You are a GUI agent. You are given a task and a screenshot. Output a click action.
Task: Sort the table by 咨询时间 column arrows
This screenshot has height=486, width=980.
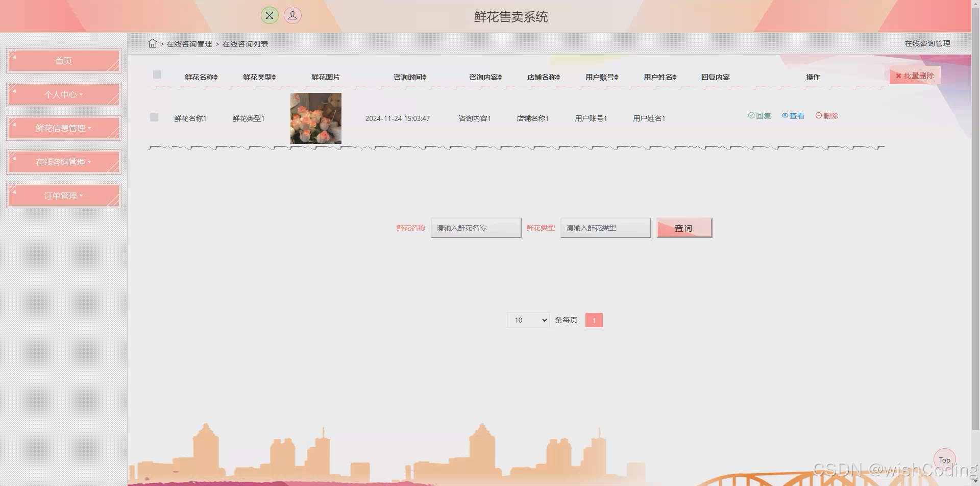(425, 77)
